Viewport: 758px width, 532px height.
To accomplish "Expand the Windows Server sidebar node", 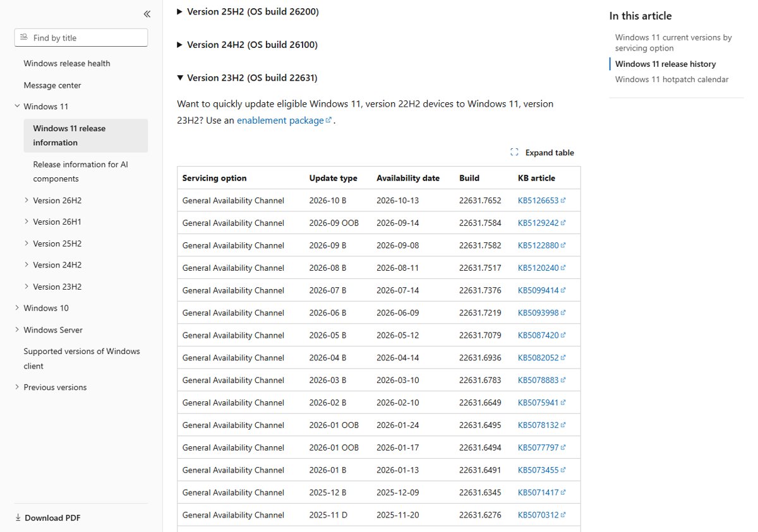I will click(x=17, y=329).
